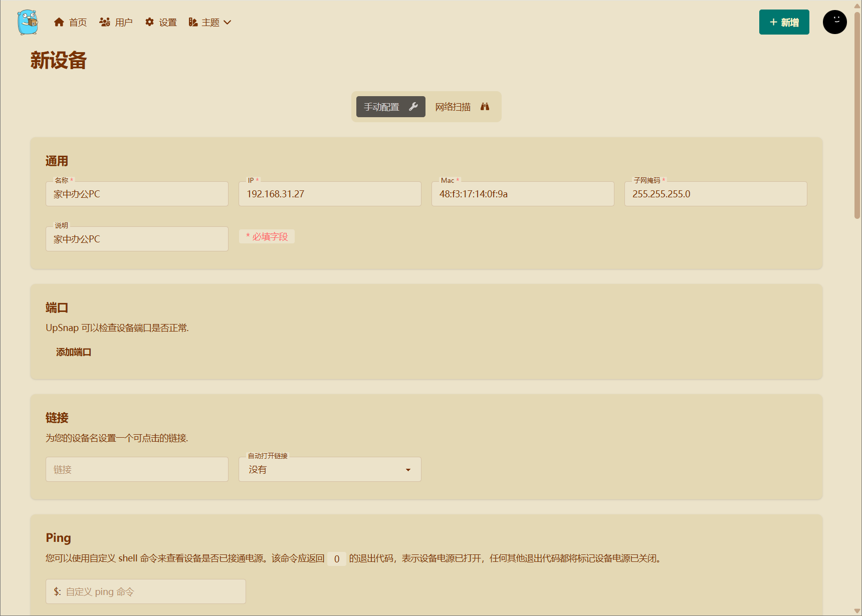This screenshot has height=616, width=862.
Task: Click the wrench icon on manual config
Action: point(413,107)
